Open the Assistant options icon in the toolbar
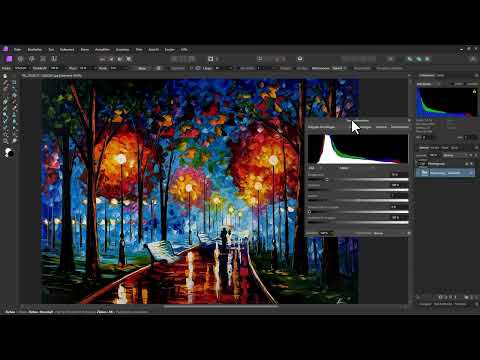The image size is (480, 360). (x=300, y=59)
